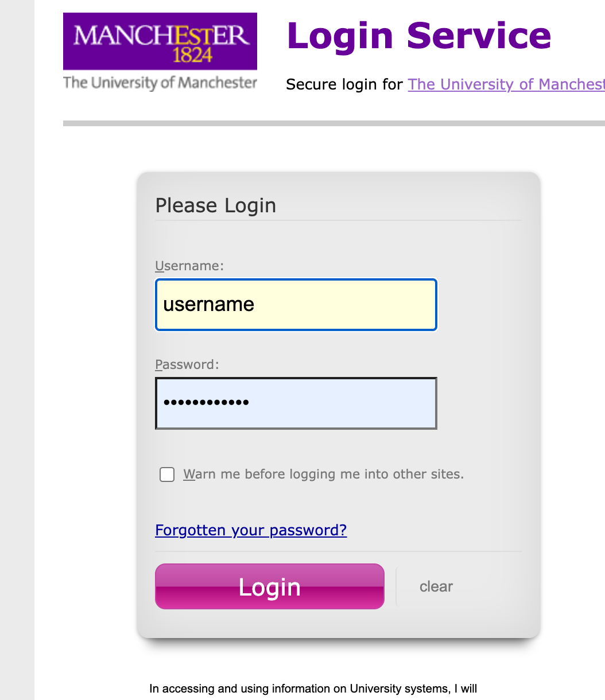Click The University of Manchester text under the logo

tap(160, 82)
